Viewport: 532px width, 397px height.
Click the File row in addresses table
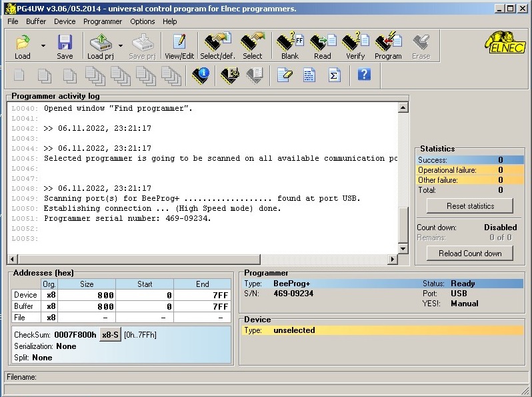(121, 317)
